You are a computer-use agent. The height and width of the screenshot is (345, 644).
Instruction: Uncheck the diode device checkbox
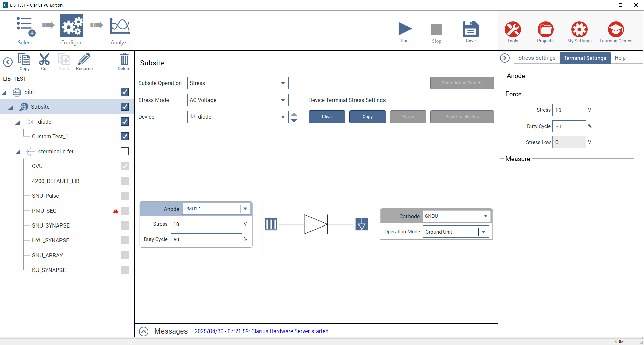pos(125,122)
